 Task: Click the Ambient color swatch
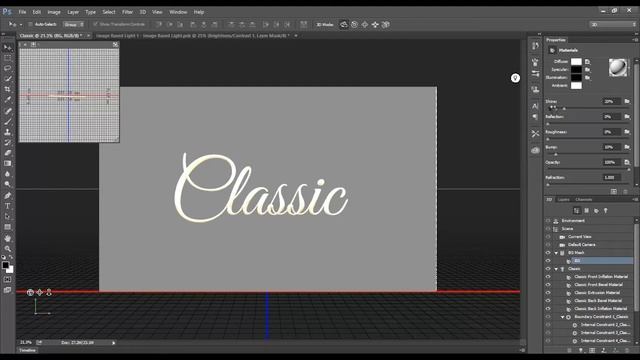pos(576,86)
